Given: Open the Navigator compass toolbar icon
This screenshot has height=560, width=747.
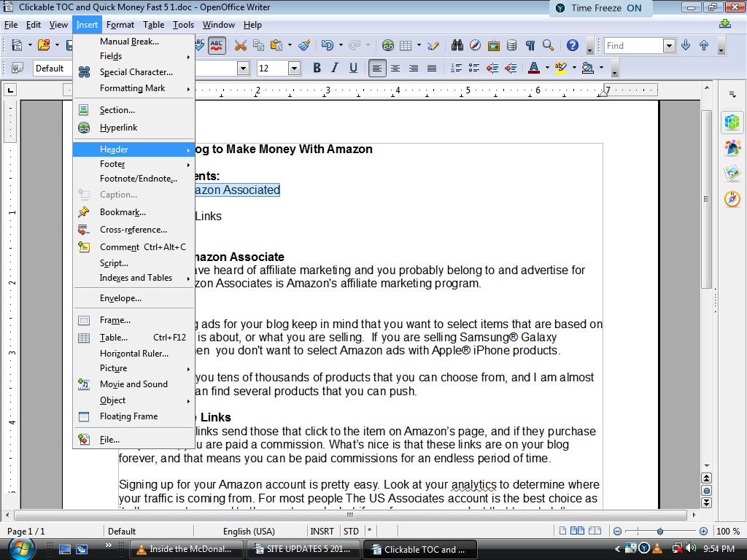Looking at the screenshot, I should point(476,45).
